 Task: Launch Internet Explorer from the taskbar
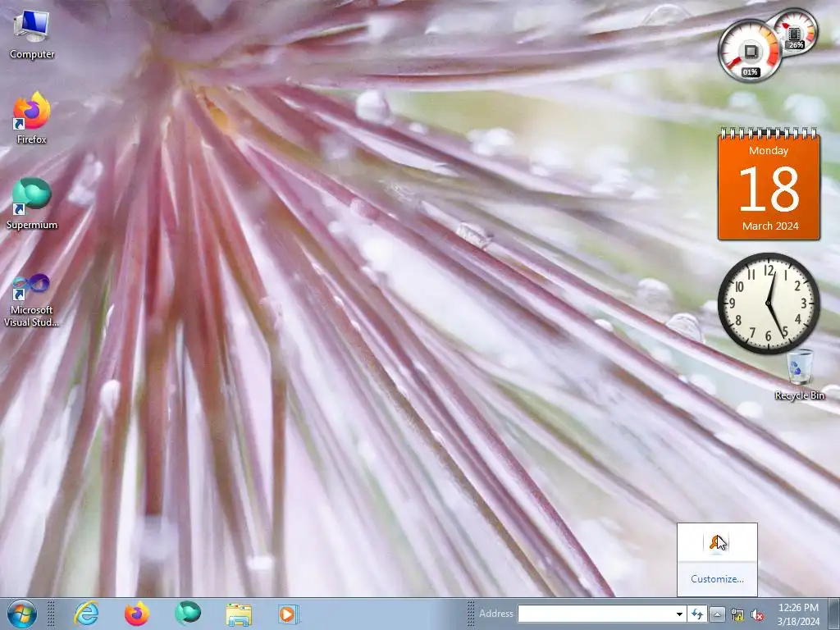click(86, 614)
